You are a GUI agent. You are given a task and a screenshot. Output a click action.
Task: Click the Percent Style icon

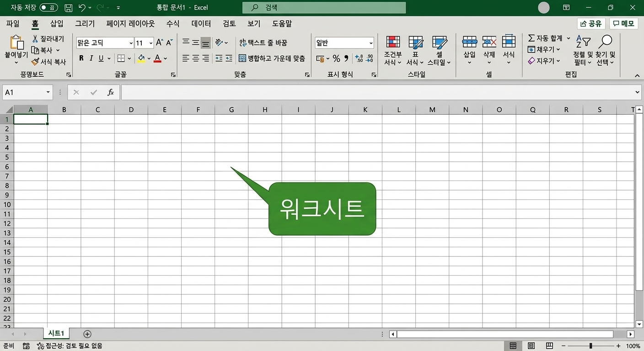tap(336, 58)
